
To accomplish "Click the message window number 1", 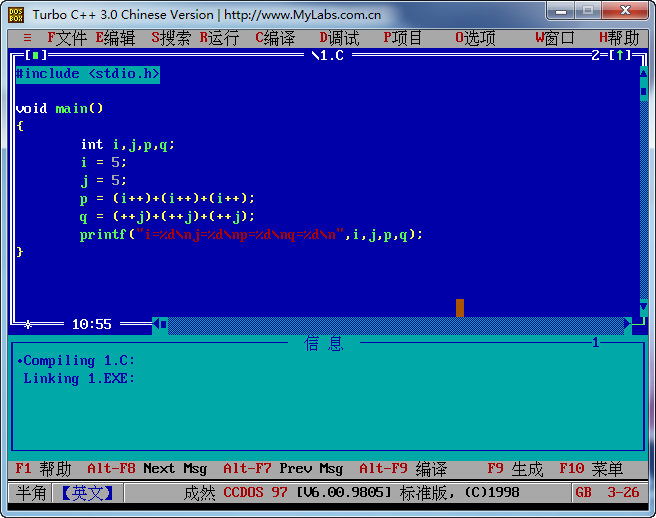I will tap(596, 343).
